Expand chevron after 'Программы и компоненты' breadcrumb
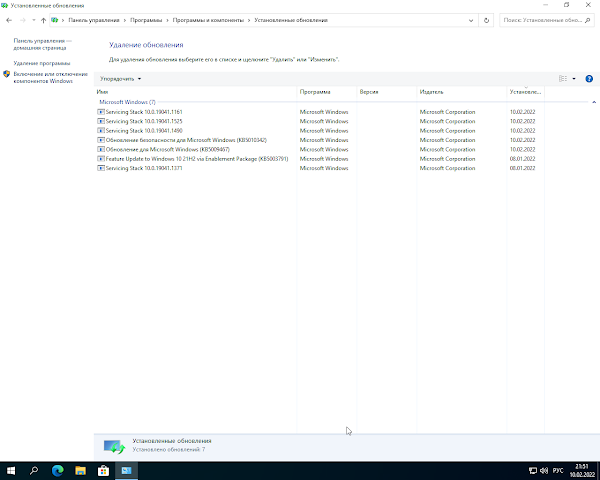Screen dimensions: 600x480 coord(249,20)
